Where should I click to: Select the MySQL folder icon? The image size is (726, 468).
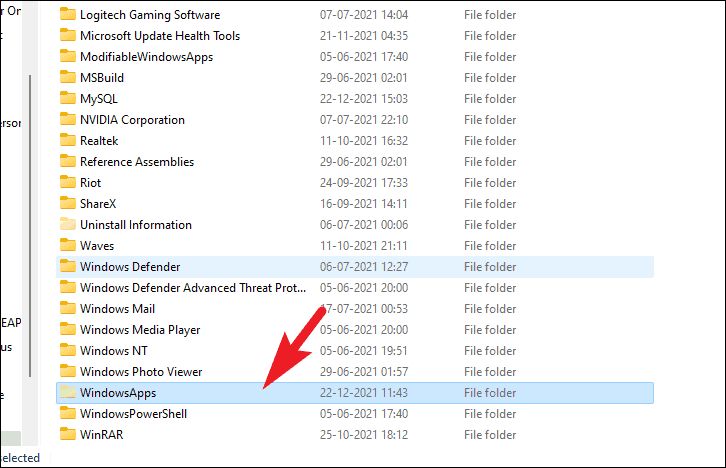[68, 98]
